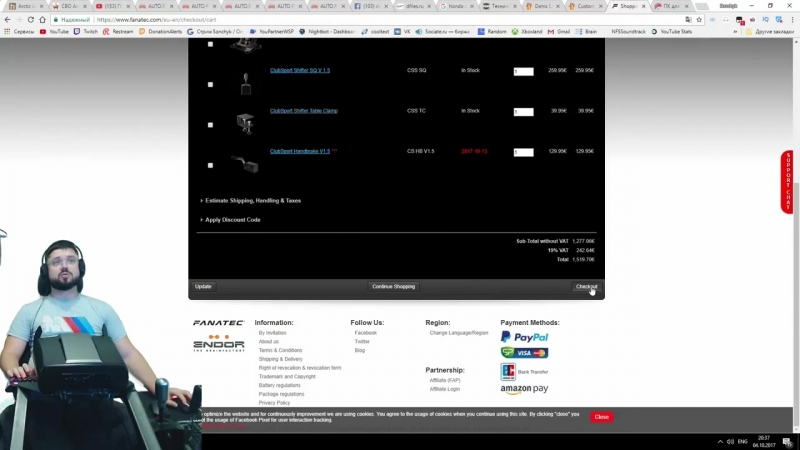
Task: Click the quantity field for ClubSport Handbrake V1.5
Action: [x=523, y=152]
